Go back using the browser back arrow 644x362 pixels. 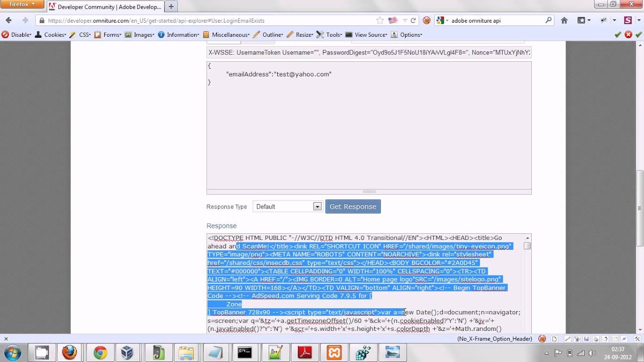tap(9, 21)
